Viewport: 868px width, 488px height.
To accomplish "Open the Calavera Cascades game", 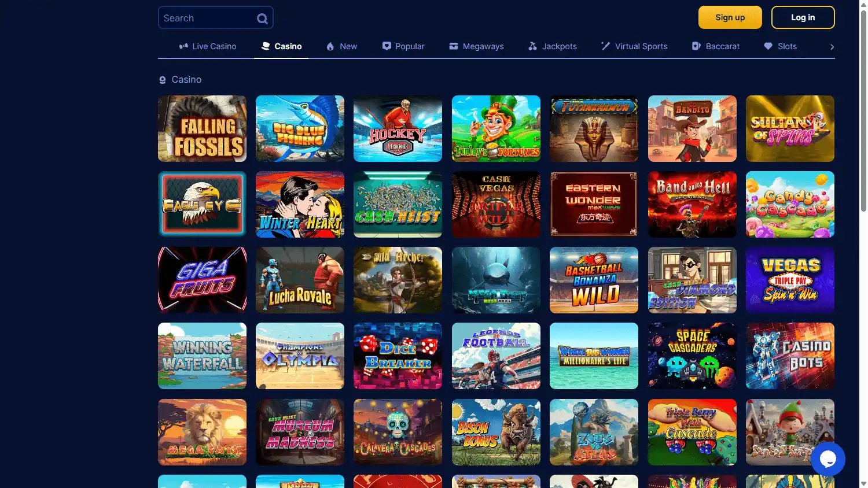I will (x=398, y=432).
